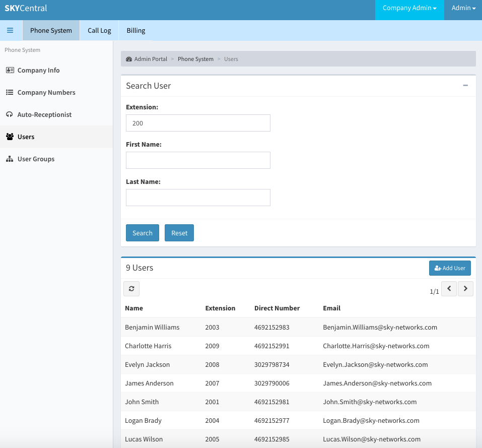Click the Admin Portal dashboard icon

point(129,59)
